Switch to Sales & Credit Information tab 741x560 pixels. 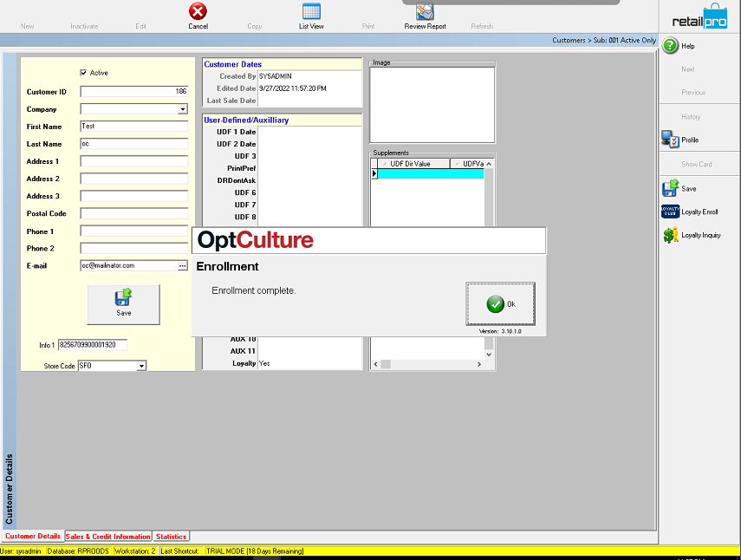[108, 537]
